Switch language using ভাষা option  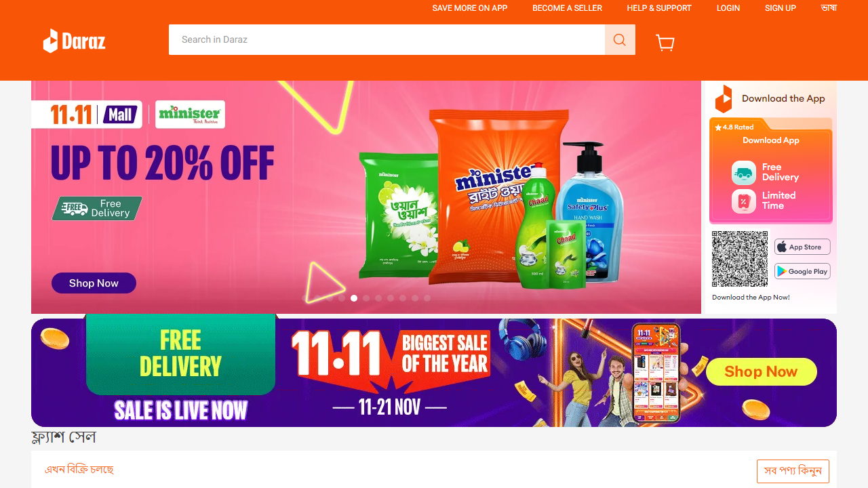click(829, 8)
